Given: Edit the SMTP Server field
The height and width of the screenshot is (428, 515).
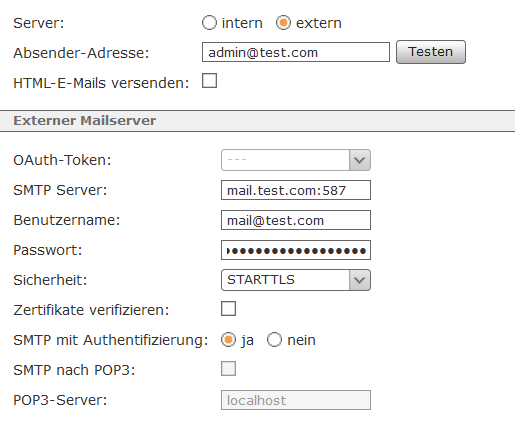Looking at the screenshot, I should pyautogui.click(x=296, y=190).
